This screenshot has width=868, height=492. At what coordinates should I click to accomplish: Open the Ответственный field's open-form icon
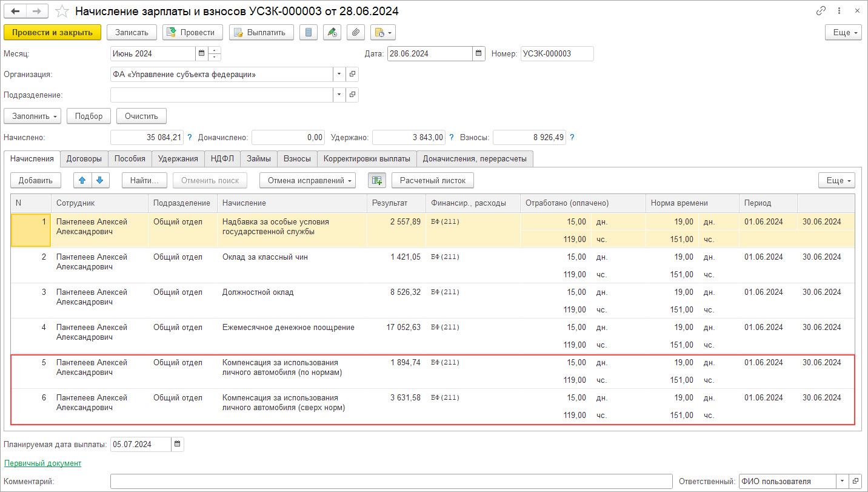[855, 481]
